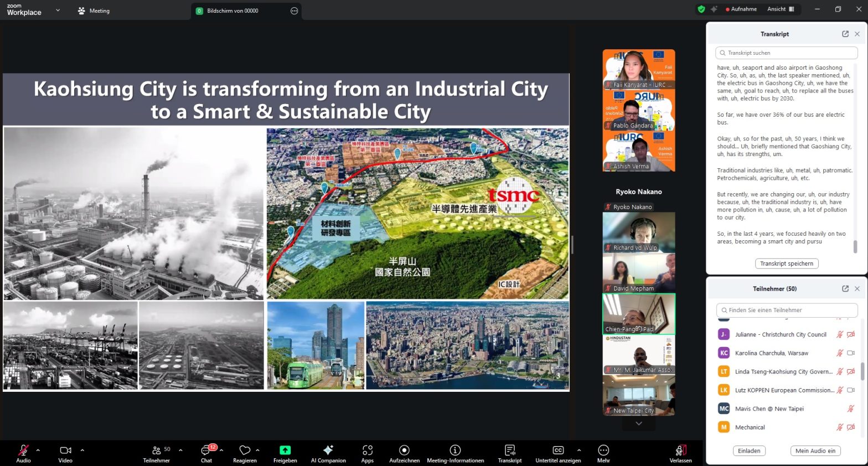Open the Apps icon in toolbar

point(367,451)
